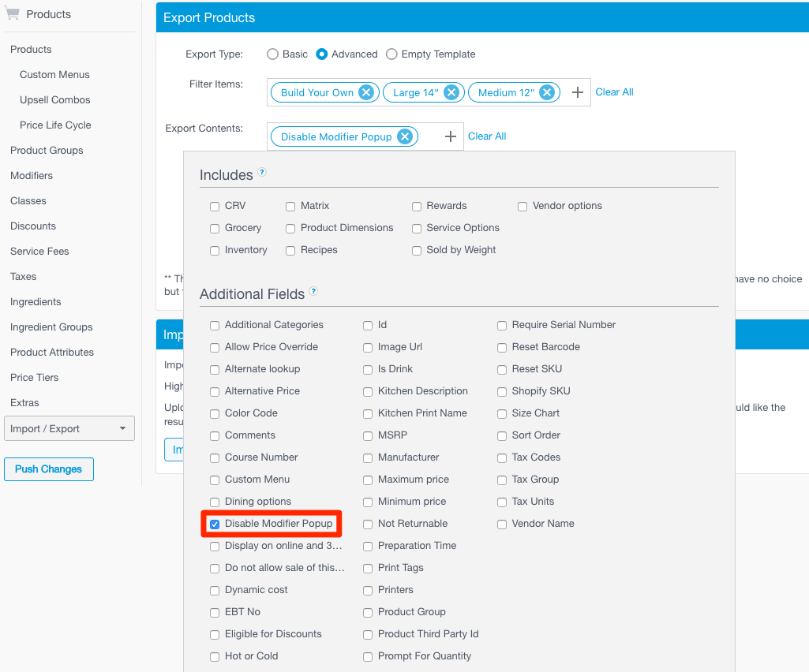Remove the Build Your Own filter chip

tap(366, 91)
